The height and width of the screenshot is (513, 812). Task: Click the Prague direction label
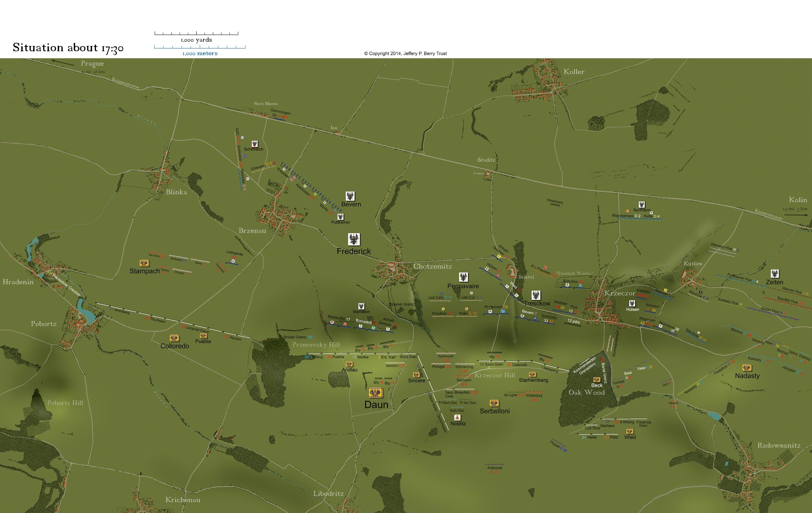click(92, 63)
